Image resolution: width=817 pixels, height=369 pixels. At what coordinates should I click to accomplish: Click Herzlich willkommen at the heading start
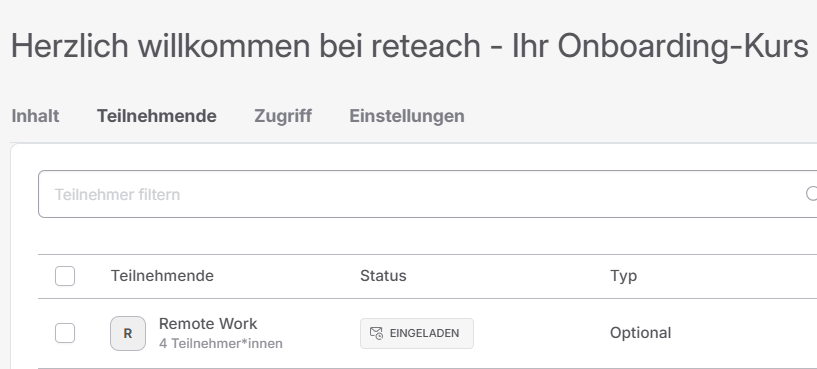click(x=160, y=45)
